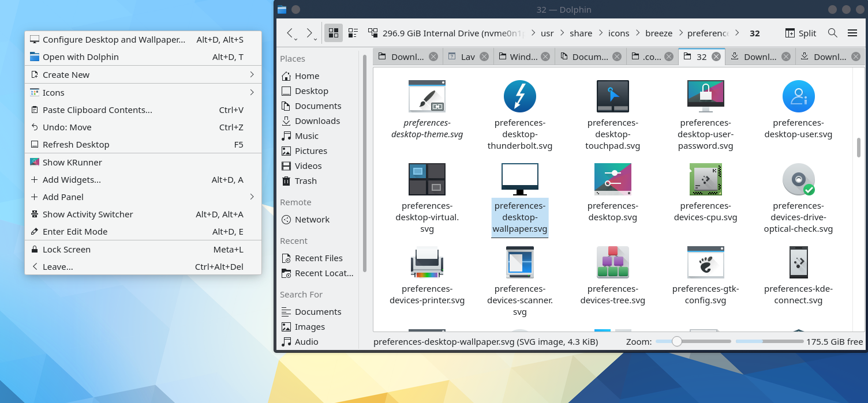Select preferences-desktop-thunderbolt.svg icon
This screenshot has width=868, height=403.
pos(520,96)
